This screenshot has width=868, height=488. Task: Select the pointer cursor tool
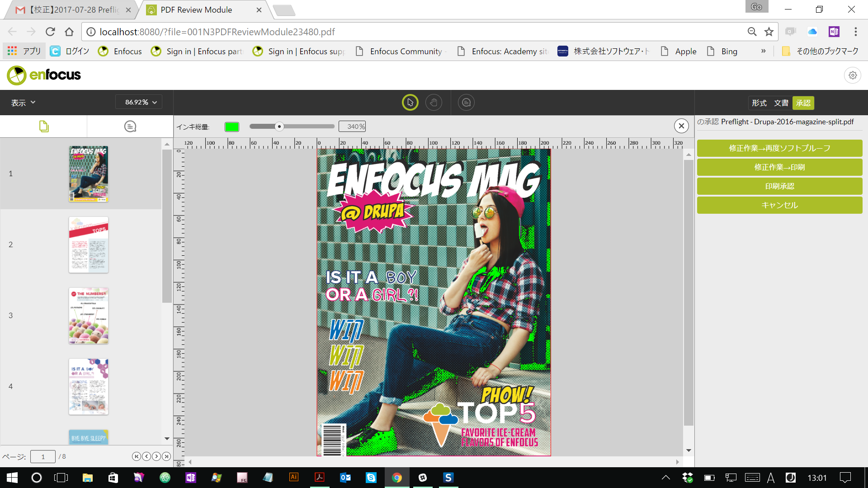(x=410, y=103)
